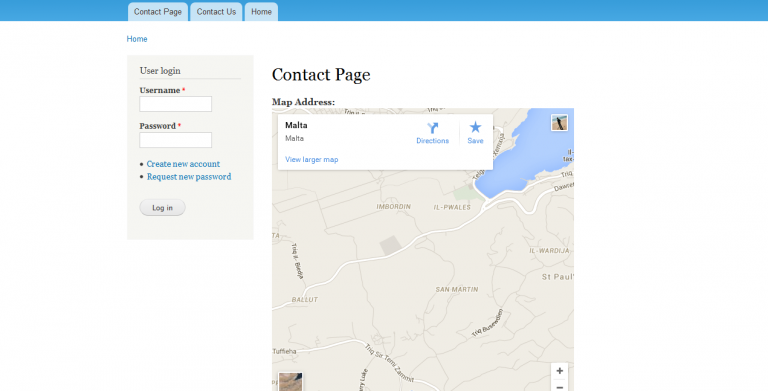Zoom in with the map plus button
Image resolution: width=768 pixels, height=391 pixels.
click(559, 371)
